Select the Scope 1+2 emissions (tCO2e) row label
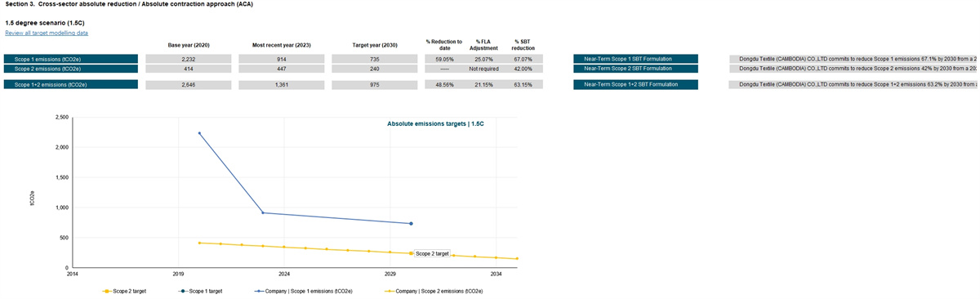The image size is (980, 299). pyautogui.click(x=70, y=84)
